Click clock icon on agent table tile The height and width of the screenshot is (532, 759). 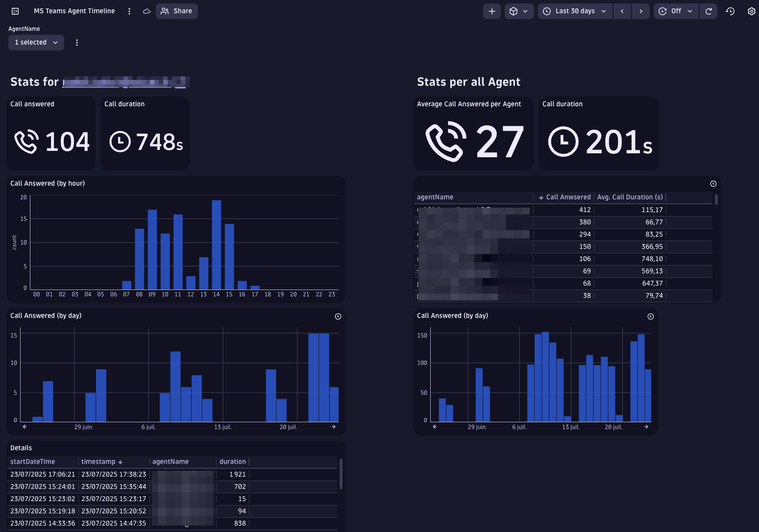[x=713, y=184]
